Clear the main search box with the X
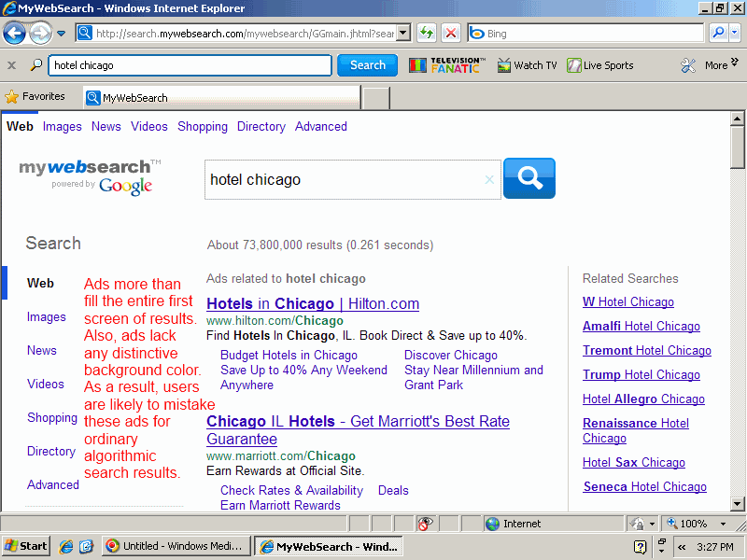 tap(489, 179)
